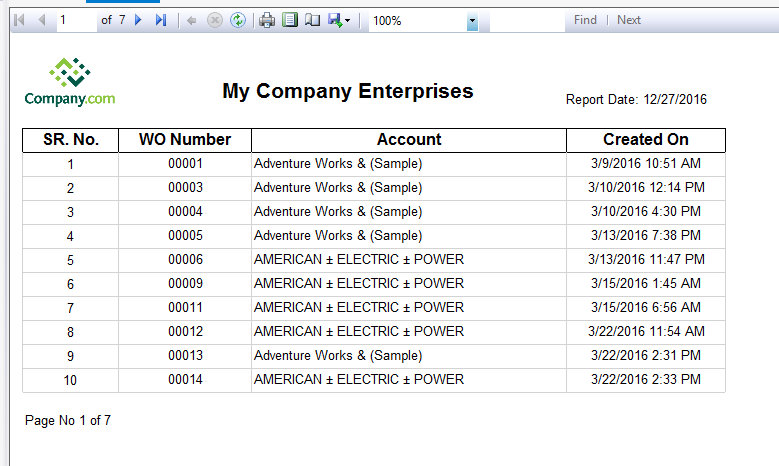
Task: Go to first page of report
Action: (x=19, y=20)
